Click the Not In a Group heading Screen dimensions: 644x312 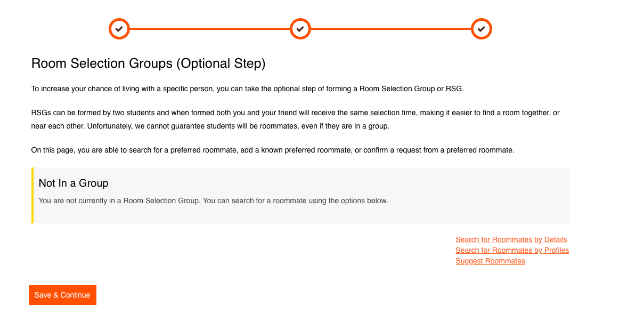click(x=74, y=183)
